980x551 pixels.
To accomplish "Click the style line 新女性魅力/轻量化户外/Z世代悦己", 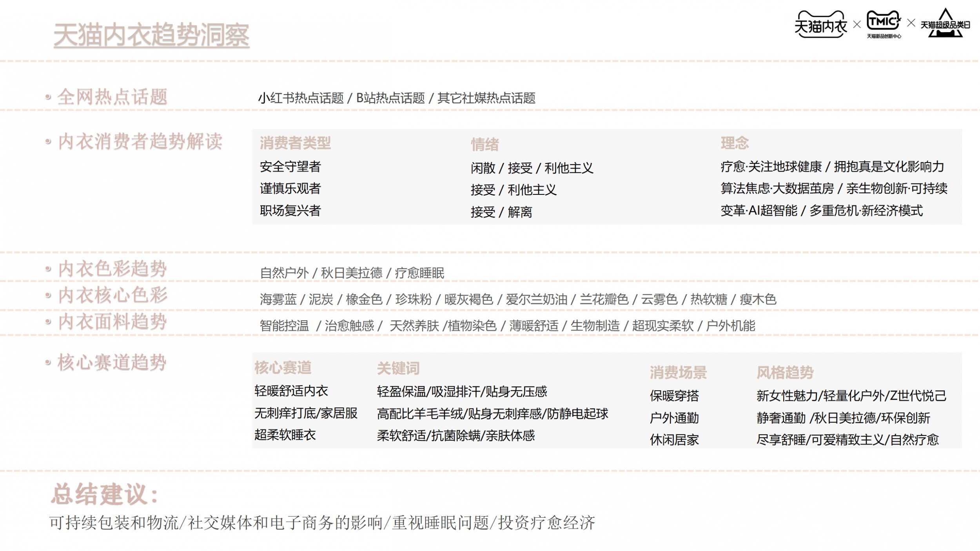I will click(851, 396).
